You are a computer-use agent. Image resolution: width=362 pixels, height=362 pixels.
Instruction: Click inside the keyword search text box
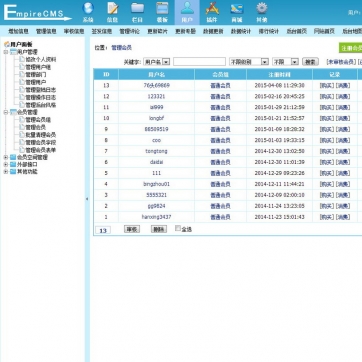pyautogui.click(x=199, y=62)
